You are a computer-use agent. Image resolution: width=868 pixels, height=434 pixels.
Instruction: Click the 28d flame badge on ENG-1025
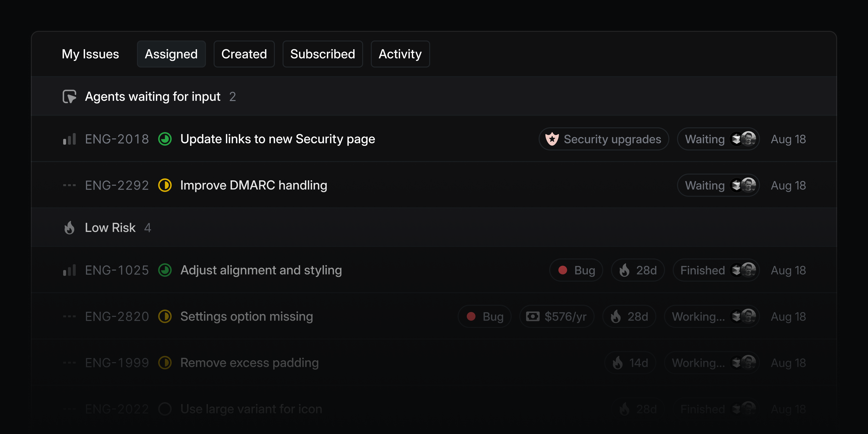coord(637,270)
